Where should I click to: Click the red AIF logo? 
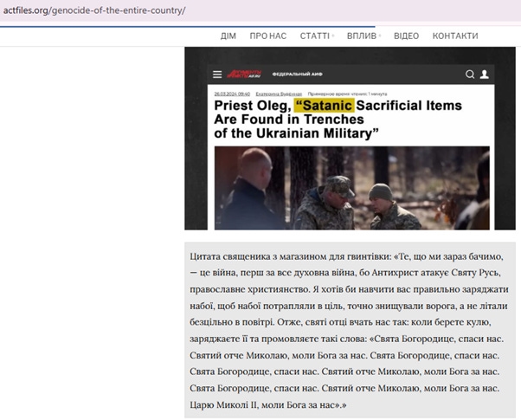244,74
